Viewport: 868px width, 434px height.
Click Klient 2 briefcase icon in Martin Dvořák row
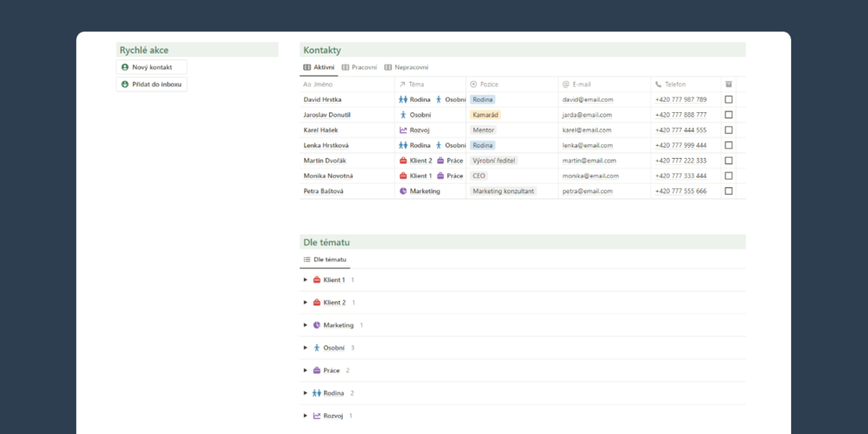point(403,160)
